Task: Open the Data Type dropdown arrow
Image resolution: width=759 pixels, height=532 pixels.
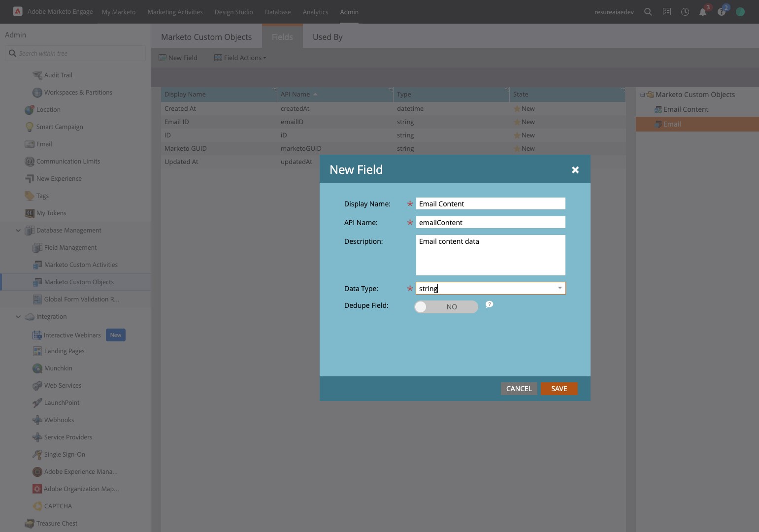Action: tap(560, 288)
